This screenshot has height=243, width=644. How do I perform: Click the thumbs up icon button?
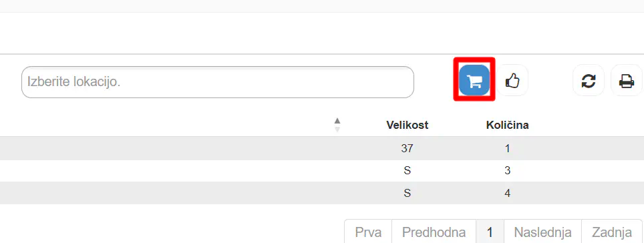(x=512, y=80)
